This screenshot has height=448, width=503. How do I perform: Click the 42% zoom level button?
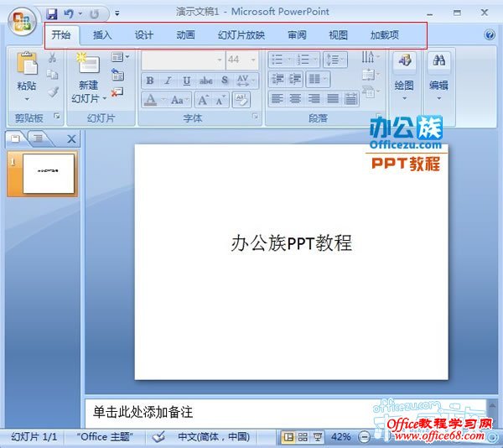[340, 437]
